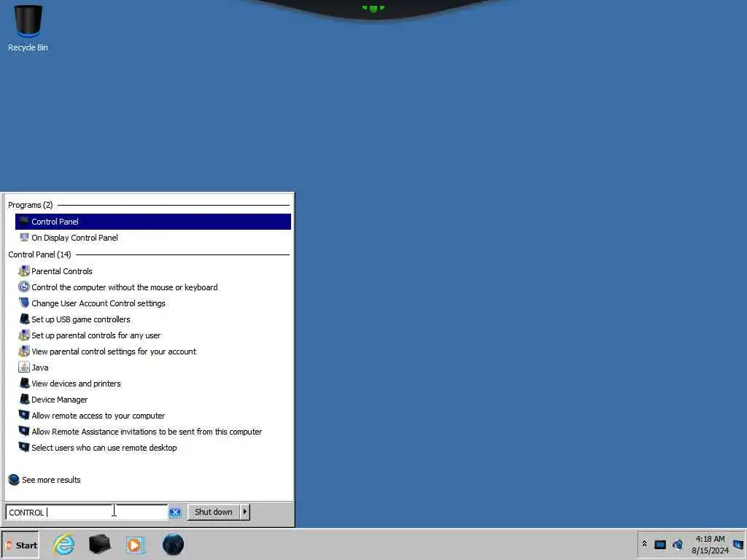Open Allow Remote Assistance invitations result

pos(153,432)
